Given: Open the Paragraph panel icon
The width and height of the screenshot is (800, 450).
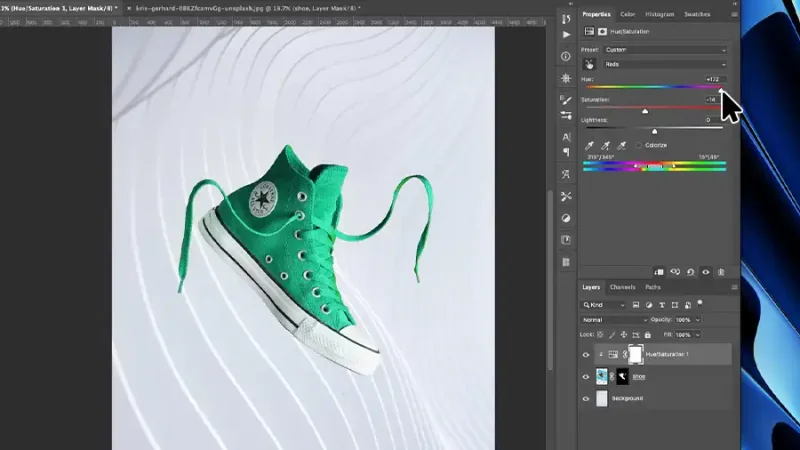Looking at the screenshot, I should click(566, 152).
